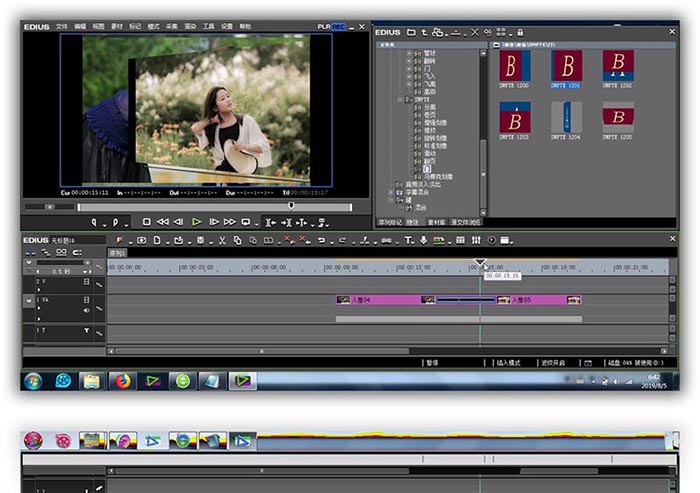The image size is (700, 493).
Task: Select the 序列1 sequence tab
Action: [117, 253]
